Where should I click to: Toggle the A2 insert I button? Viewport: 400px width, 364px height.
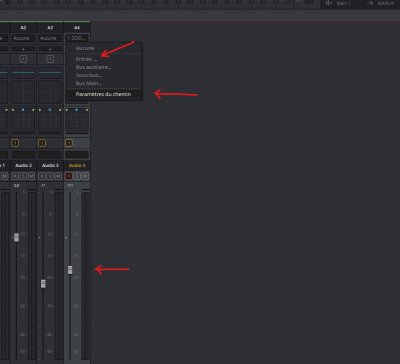pos(23,59)
